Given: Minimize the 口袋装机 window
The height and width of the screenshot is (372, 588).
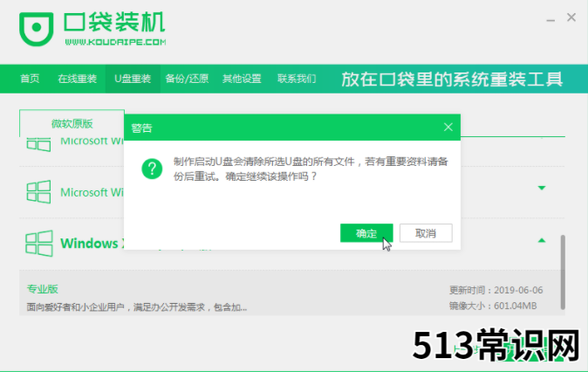Looking at the screenshot, I should 550,20.
